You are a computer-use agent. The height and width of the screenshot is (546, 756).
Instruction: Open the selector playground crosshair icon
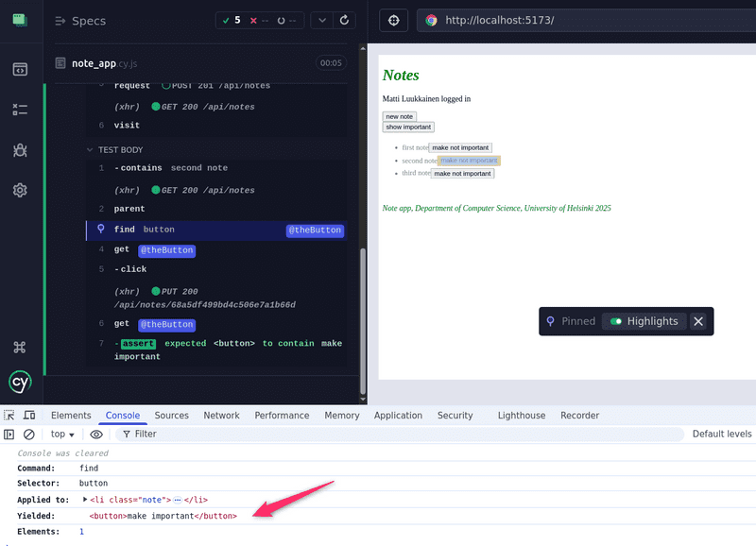coord(394,20)
